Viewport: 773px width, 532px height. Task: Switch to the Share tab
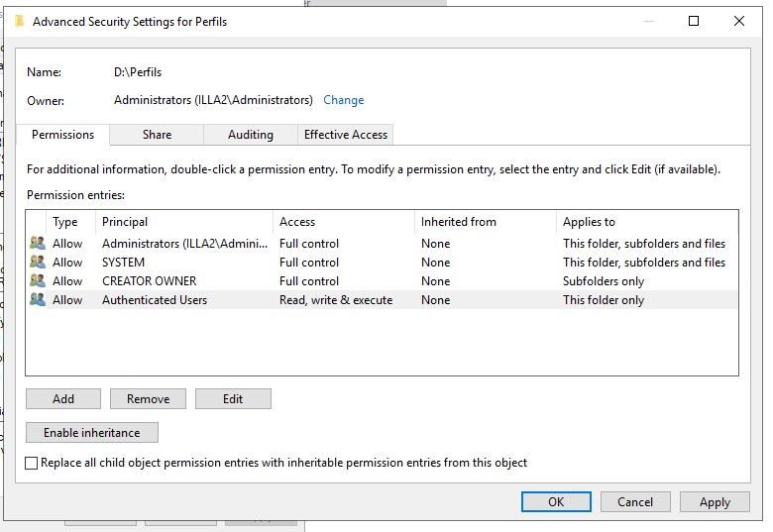[157, 135]
